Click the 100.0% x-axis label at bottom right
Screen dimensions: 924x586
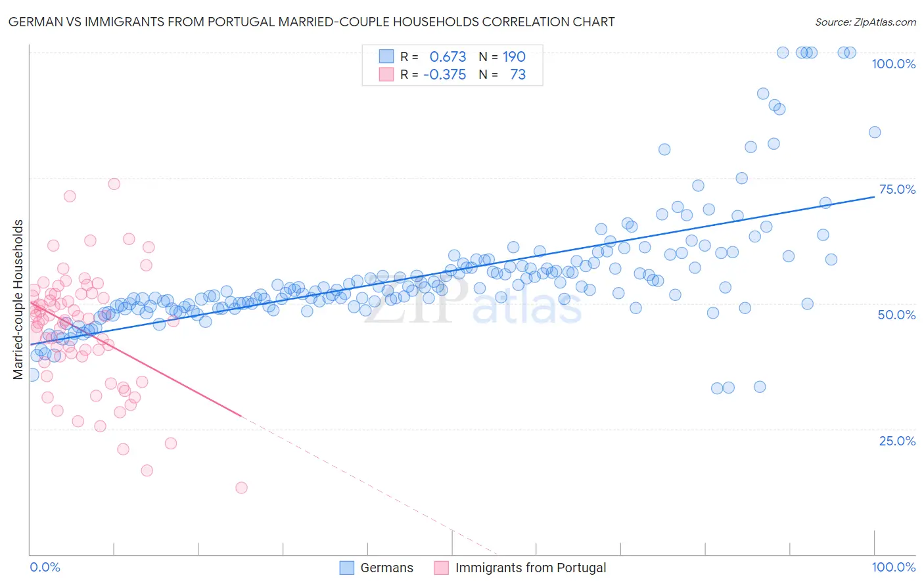pos(894,567)
